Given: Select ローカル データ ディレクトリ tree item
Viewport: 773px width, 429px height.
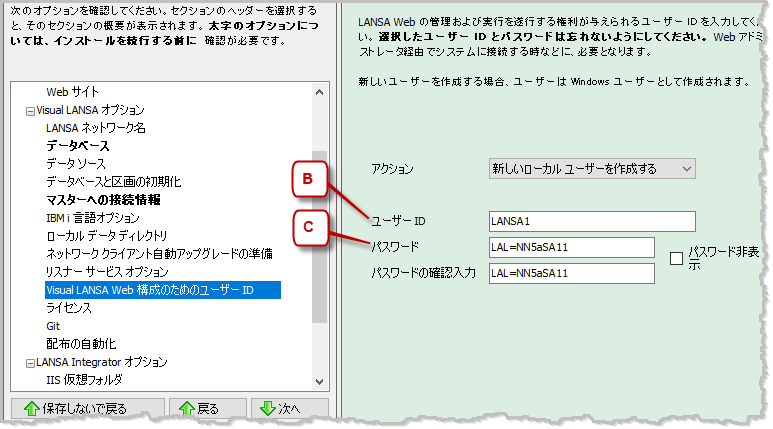Looking at the screenshot, I should tap(106, 236).
